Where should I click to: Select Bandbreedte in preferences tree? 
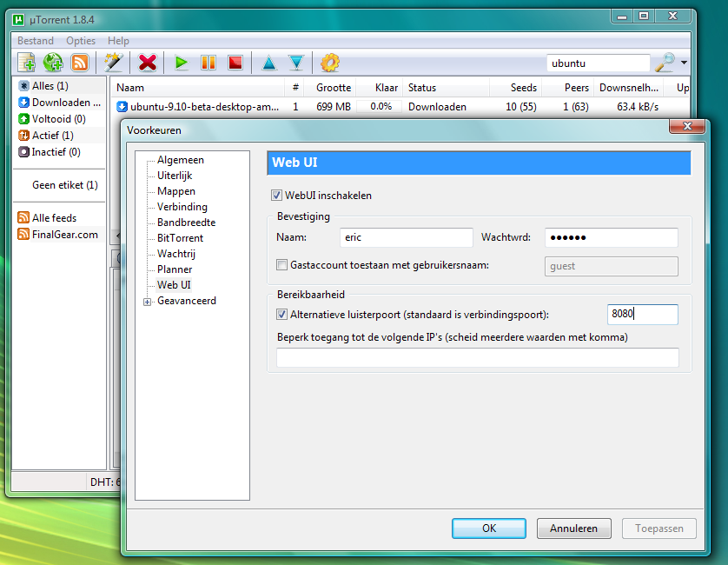(x=186, y=223)
